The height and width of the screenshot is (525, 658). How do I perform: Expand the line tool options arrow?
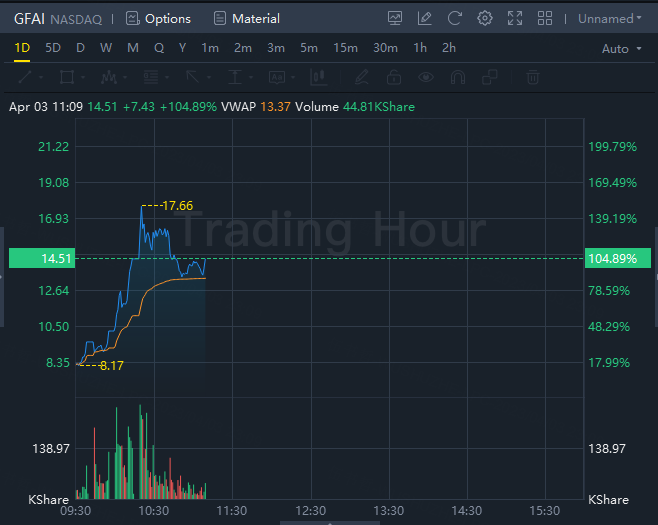[x=41, y=78]
